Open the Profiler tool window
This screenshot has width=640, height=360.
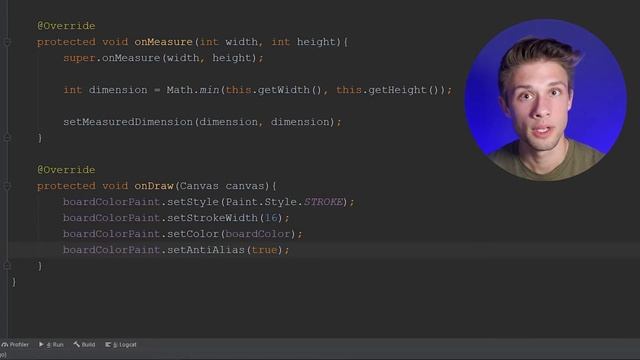point(15,344)
